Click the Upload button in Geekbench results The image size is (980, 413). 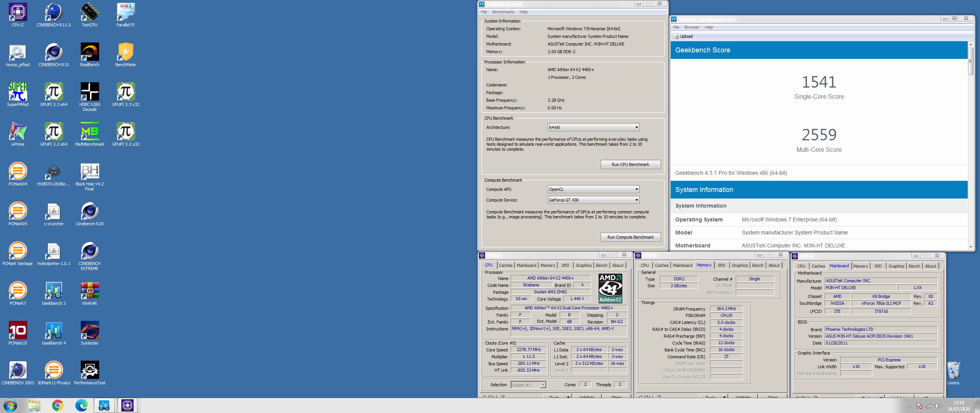[x=683, y=36]
